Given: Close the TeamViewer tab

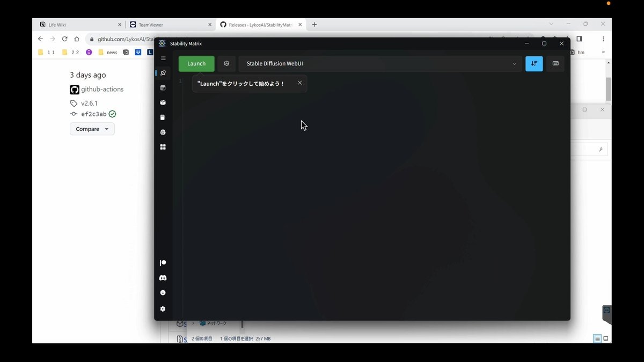Looking at the screenshot, I should (x=210, y=25).
